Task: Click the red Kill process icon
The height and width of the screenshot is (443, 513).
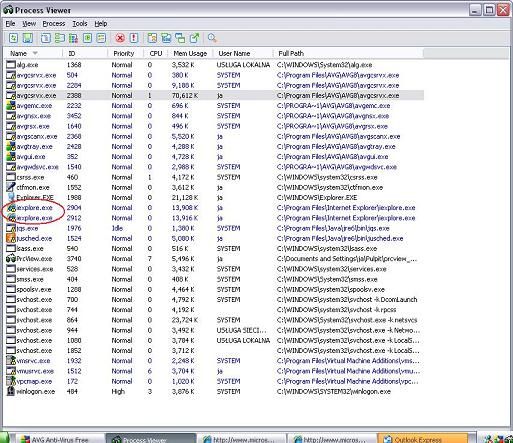Action: (120, 38)
